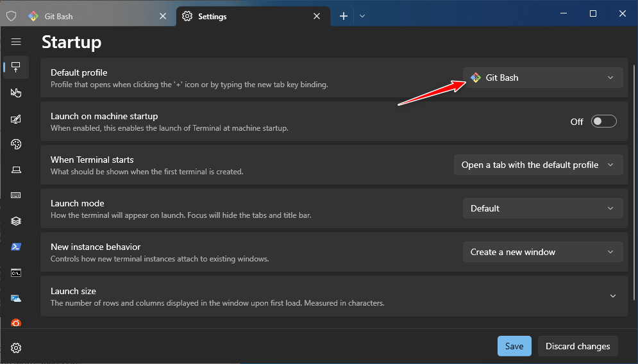Image resolution: width=638 pixels, height=364 pixels.
Task: Open new tab dropdown arrow in the title bar
Action: (362, 16)
